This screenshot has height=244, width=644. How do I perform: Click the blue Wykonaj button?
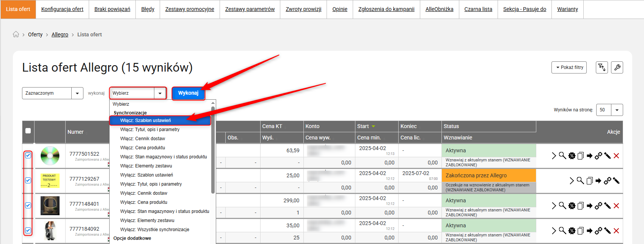[x=188, y=93]
